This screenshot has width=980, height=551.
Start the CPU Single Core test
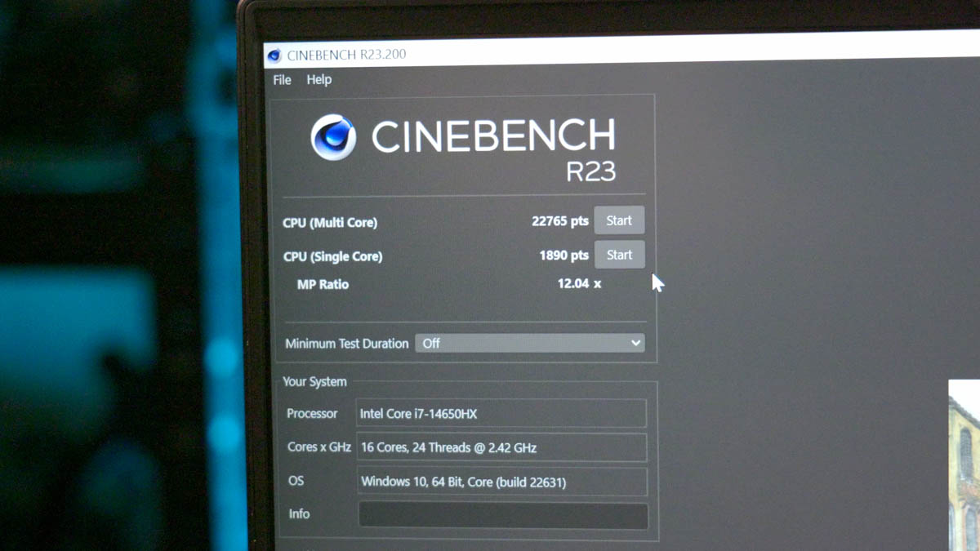[619, 255]
